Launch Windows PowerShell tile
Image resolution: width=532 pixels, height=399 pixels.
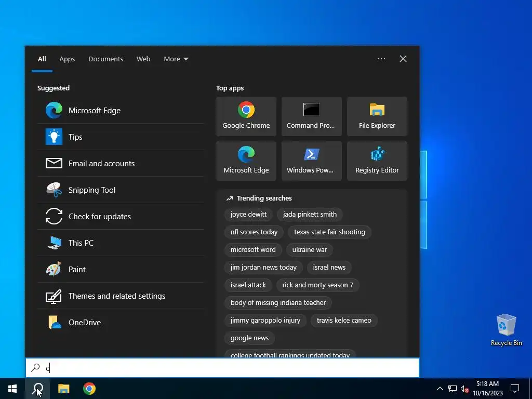[312, 161]
